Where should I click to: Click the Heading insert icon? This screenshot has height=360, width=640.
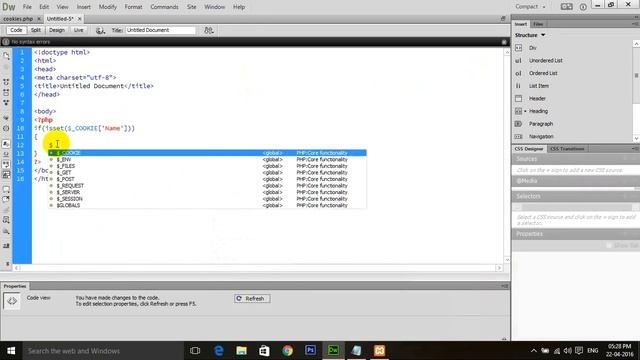click(x=518, y=111)
